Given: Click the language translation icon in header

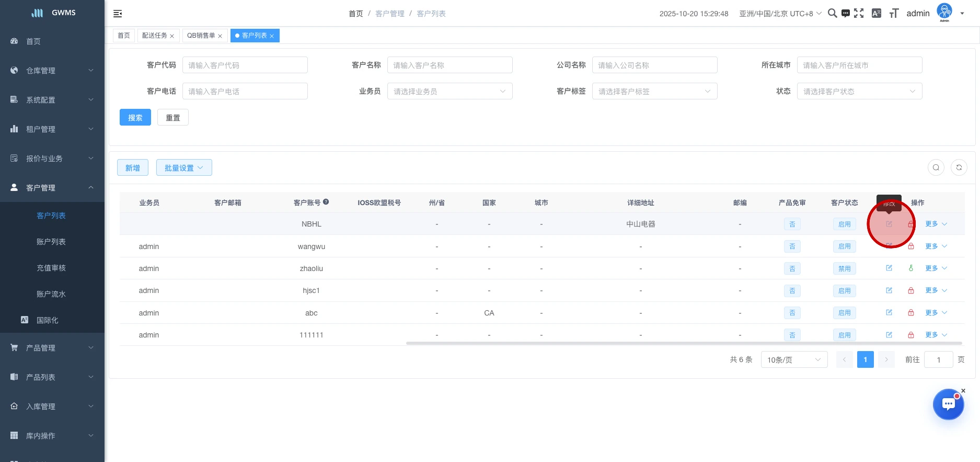Looking at the screenshot, I should [877, 13].
